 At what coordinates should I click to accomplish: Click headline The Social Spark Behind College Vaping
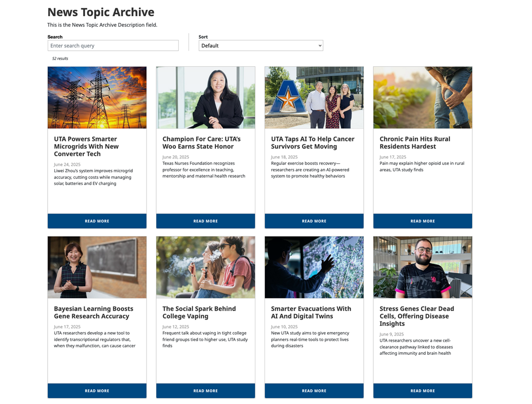click(x=199, y=312)
